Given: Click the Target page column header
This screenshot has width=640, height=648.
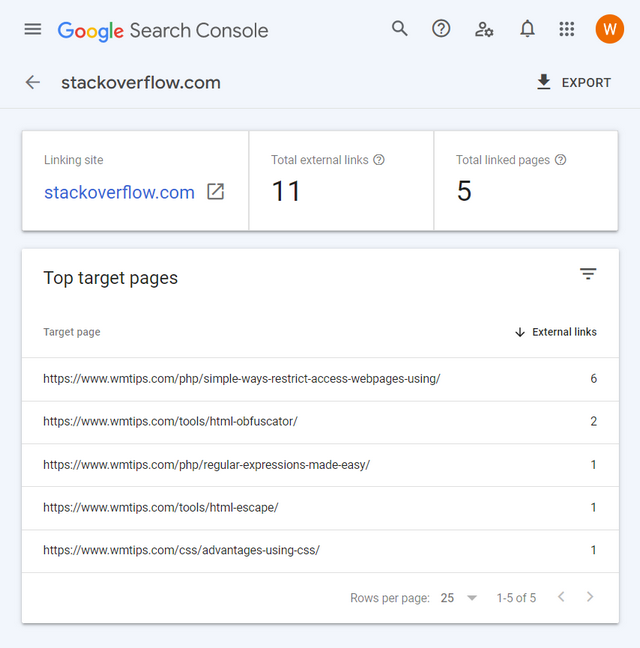Looking at the screenshot, I should pos(72,332).
